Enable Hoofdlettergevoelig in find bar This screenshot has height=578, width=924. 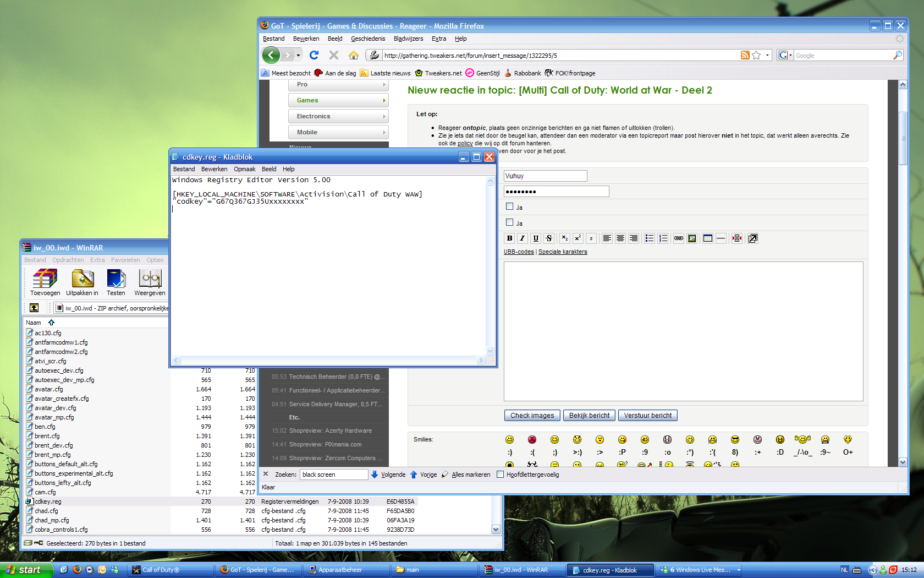click(x=500, y=475)
